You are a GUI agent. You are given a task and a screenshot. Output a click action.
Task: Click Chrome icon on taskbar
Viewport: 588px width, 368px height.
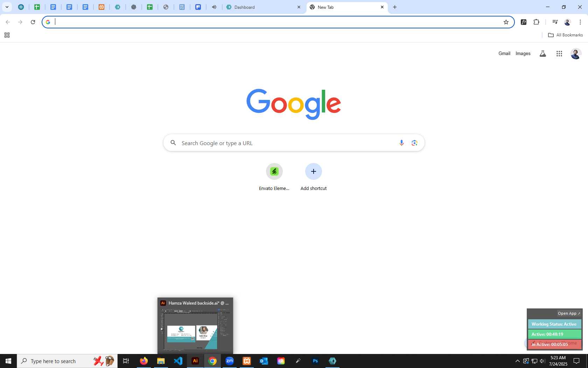(212, 361)
